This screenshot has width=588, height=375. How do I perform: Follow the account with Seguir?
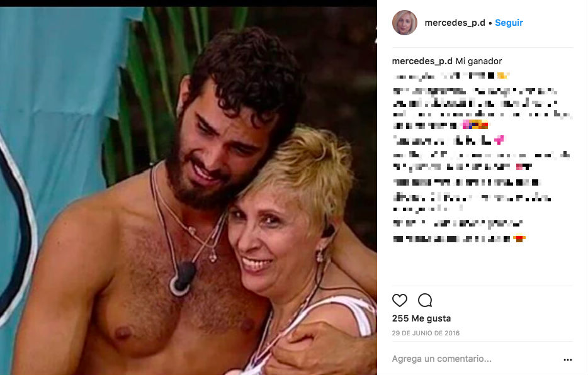(509, 23)
